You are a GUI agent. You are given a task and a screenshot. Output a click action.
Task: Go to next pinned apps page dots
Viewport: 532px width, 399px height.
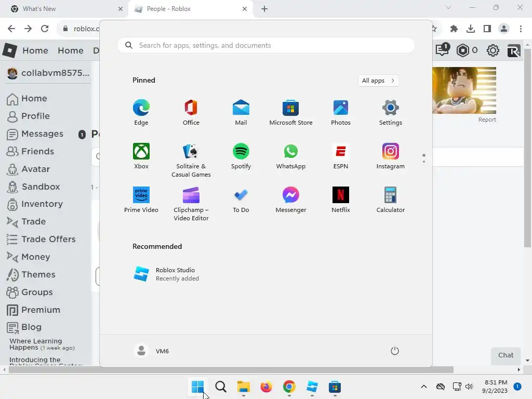[x=424, y=158]
